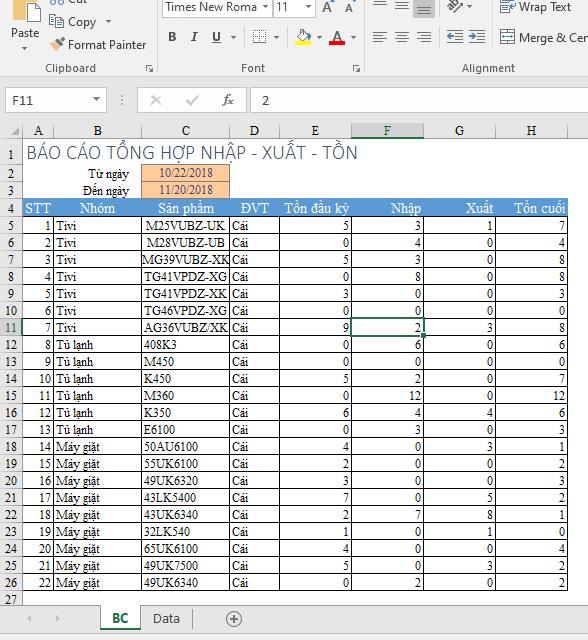This screenshot has width=588, height=640.
Task: Click the middle align icon
Action: click(402, 6)
